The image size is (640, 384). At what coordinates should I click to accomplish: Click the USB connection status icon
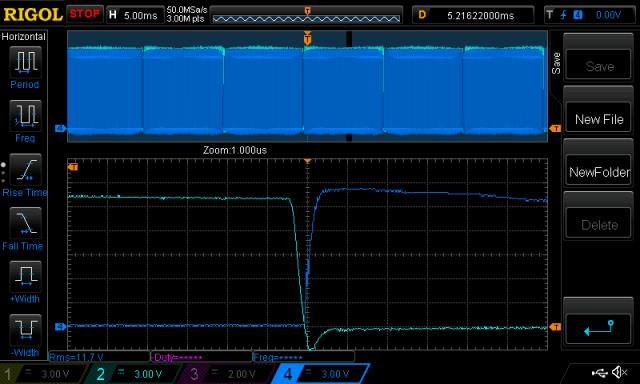click(599, 372)
